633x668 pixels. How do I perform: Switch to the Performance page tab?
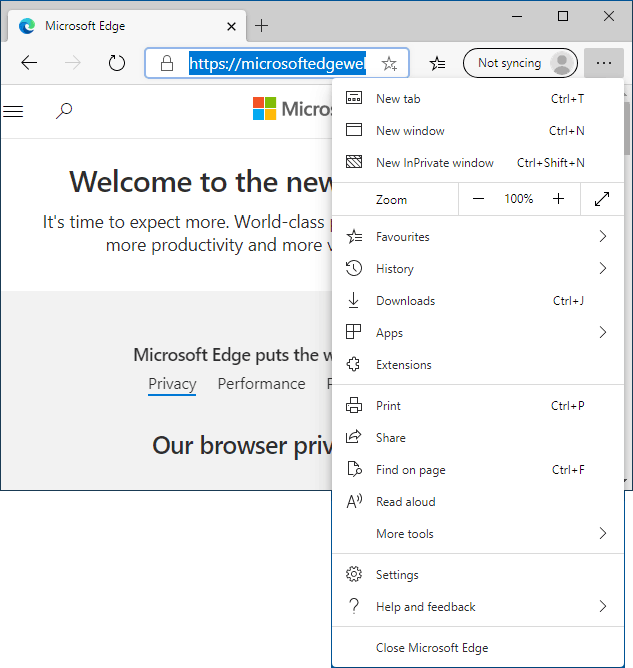(261, 384)
